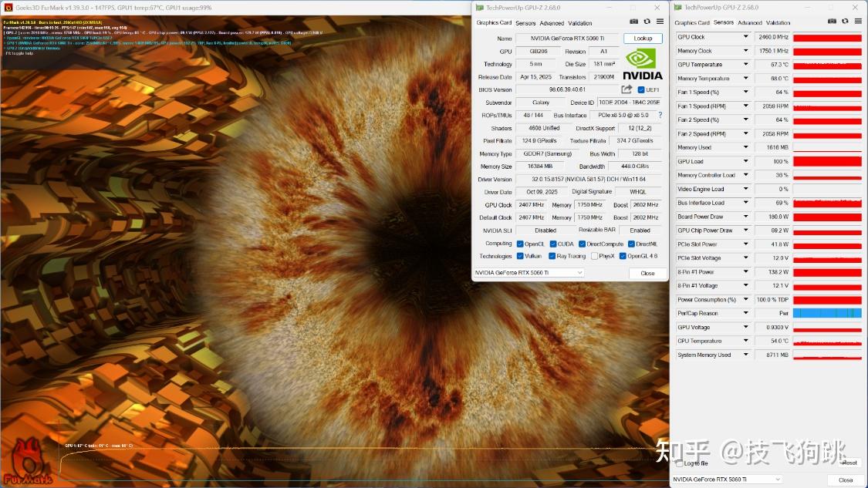
Task: Toggle the Ray Tracing checkbox
Action: [x=552, y=256]
